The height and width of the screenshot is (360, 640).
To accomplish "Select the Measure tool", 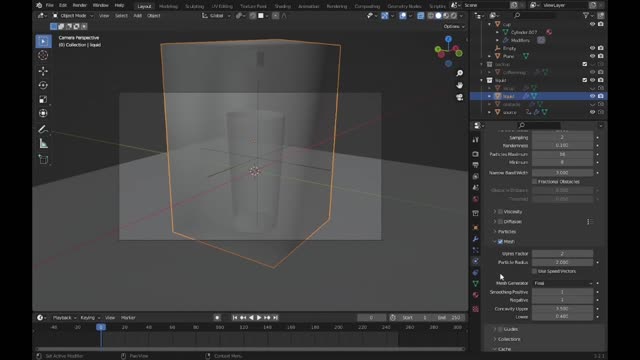I will click(43, 144).
